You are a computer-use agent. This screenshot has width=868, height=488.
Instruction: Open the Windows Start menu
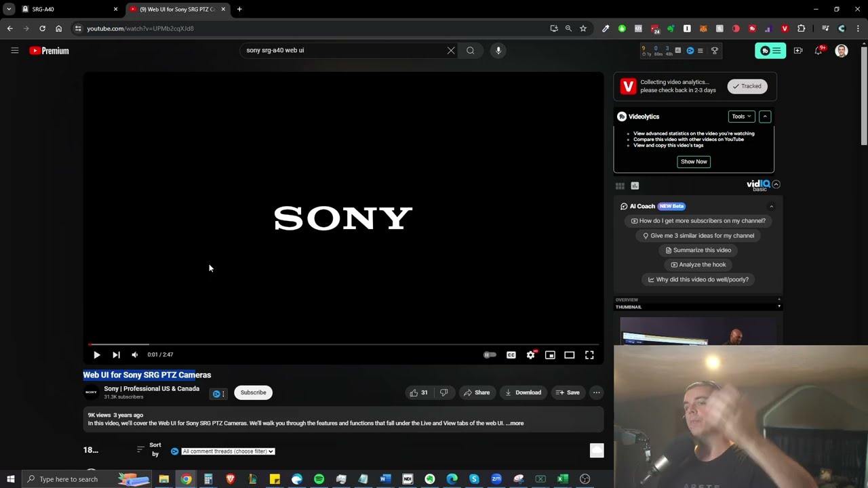[11, 479]
